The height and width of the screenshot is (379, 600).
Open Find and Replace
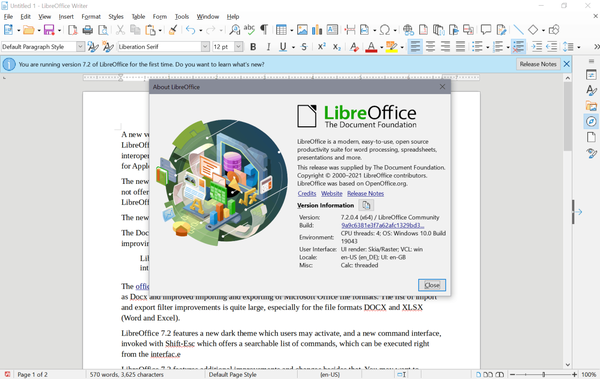coord(235,30)
